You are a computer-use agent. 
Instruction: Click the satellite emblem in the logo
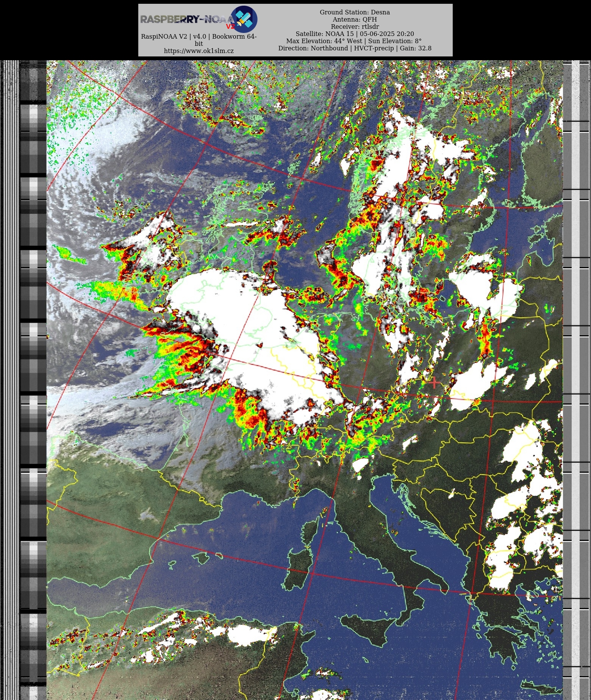[244, 19]
